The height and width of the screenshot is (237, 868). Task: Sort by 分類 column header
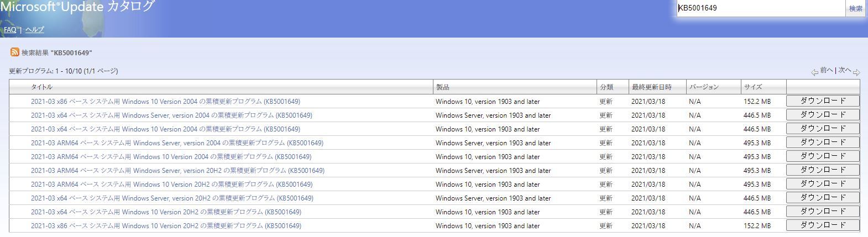coord(606,87)
